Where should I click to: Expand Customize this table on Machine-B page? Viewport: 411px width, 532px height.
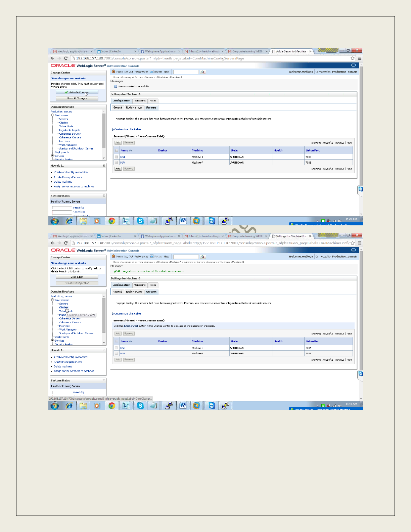[x=113, y=314]
